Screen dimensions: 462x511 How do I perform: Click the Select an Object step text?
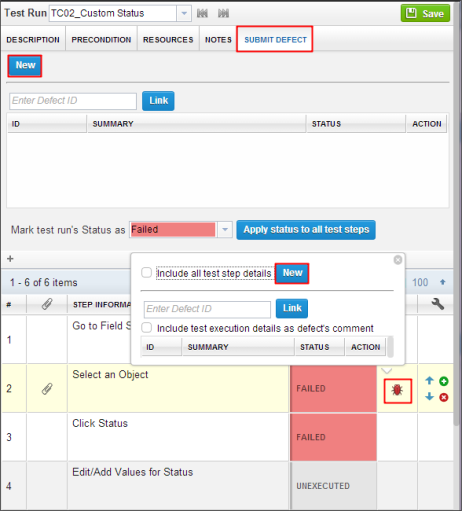pyautogui.click(x=110, y=375)
